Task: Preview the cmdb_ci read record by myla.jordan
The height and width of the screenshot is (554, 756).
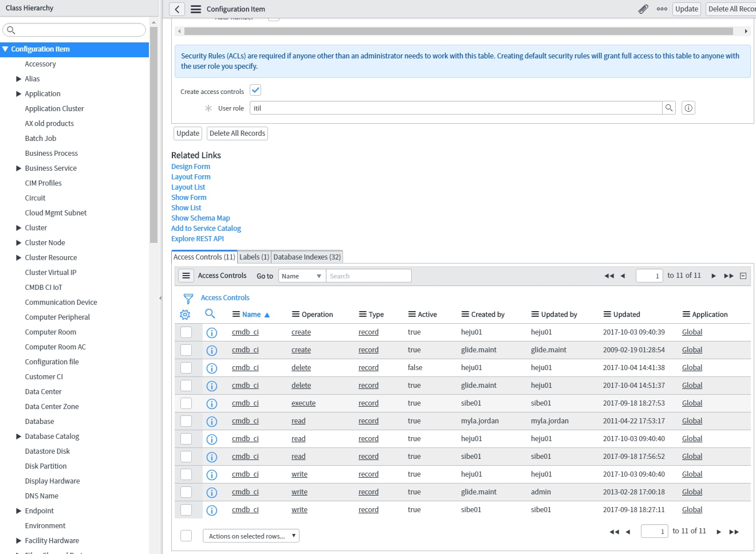Action: click(212, 421)
